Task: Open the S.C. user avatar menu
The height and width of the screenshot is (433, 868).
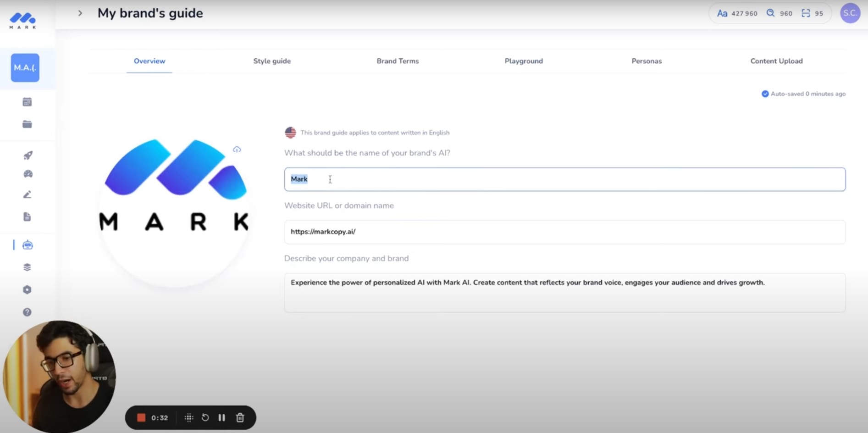Action: coord(850,13)
